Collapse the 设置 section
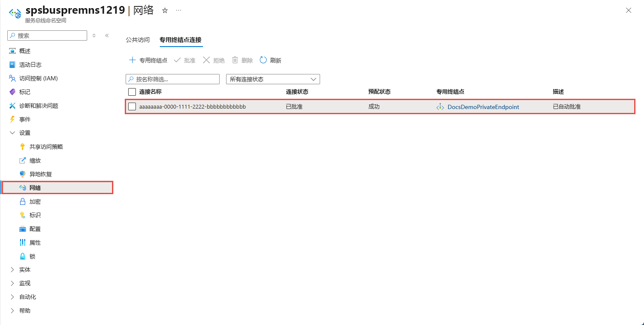Image resolution: width=644 pixels, height=325 pixels. (x=12, y=133)
